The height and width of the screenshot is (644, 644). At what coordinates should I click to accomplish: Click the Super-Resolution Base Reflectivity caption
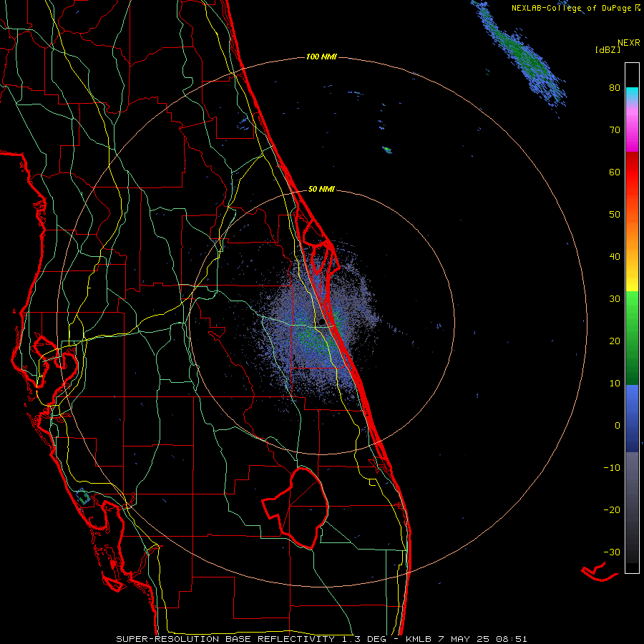[321, 639]
